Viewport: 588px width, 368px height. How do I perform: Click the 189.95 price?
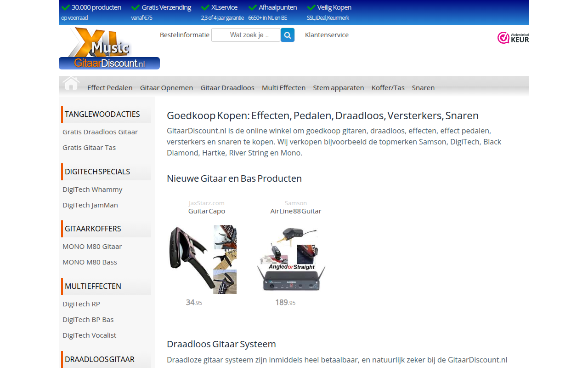[x=285, y=302]
